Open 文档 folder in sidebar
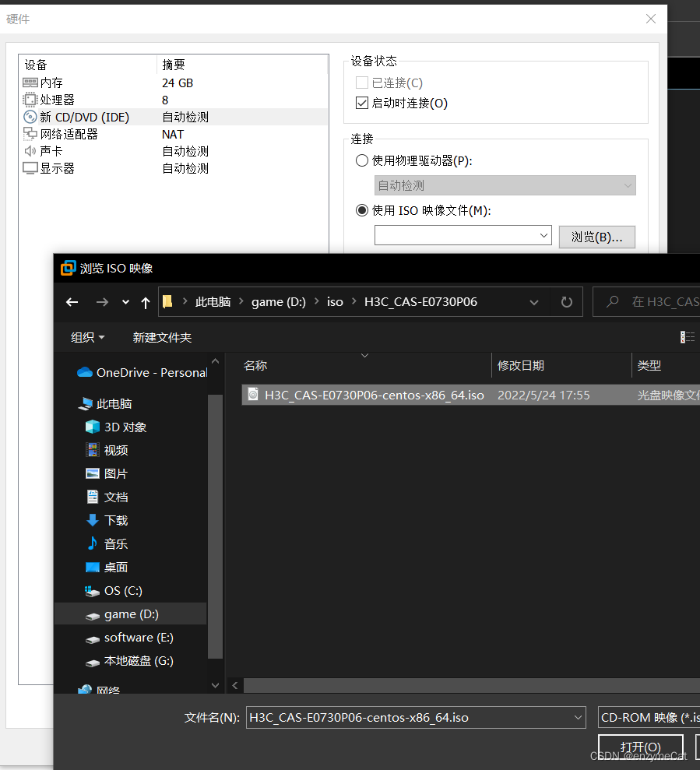 (x=107, y=497)
